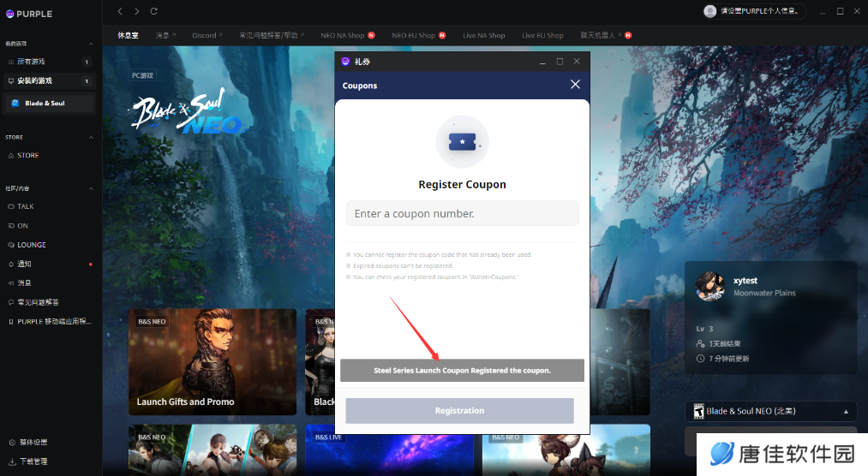
Task: Select 安装的游戏 installed games
Action: click(x=50, y=80)
